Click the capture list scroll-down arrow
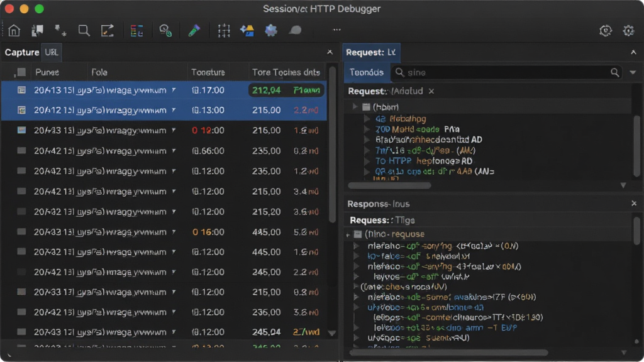644x362 pixels. pos(332,333)
